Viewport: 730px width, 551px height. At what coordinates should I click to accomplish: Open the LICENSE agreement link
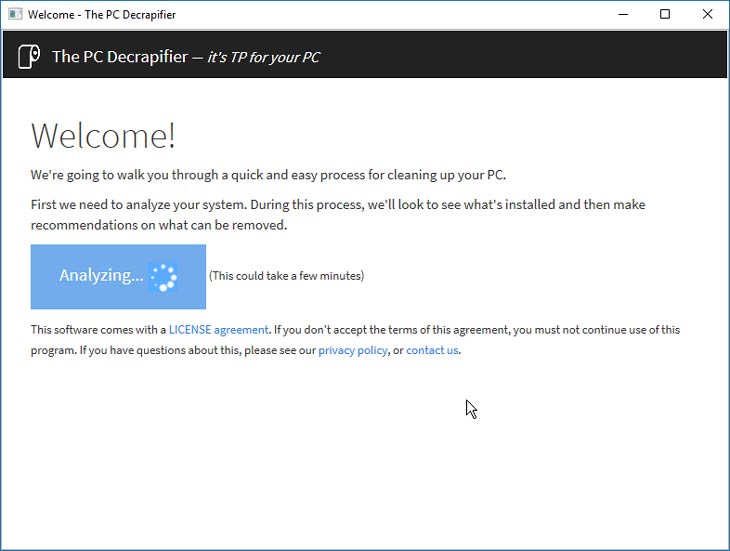tap(218, 330)
